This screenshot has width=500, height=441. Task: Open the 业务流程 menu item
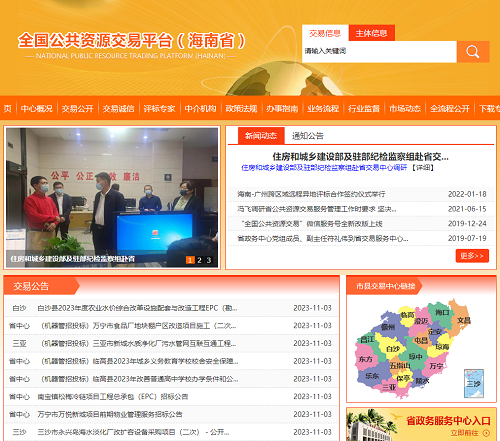click(323, 109)
